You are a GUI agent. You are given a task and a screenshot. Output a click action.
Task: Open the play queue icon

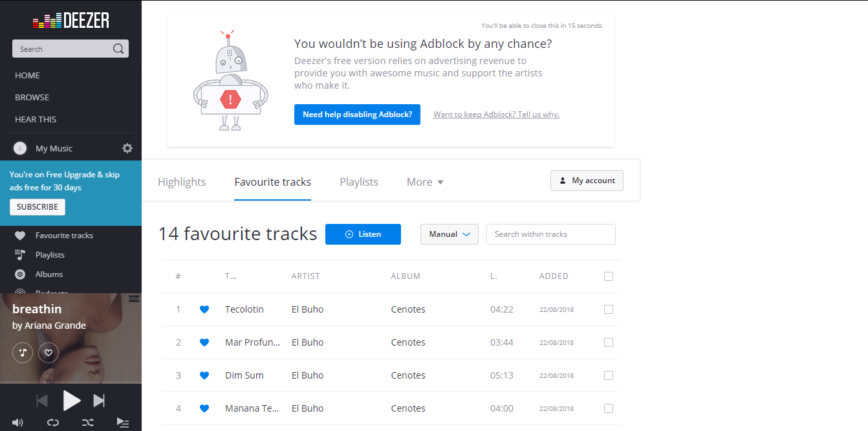(x=123, y=423)
